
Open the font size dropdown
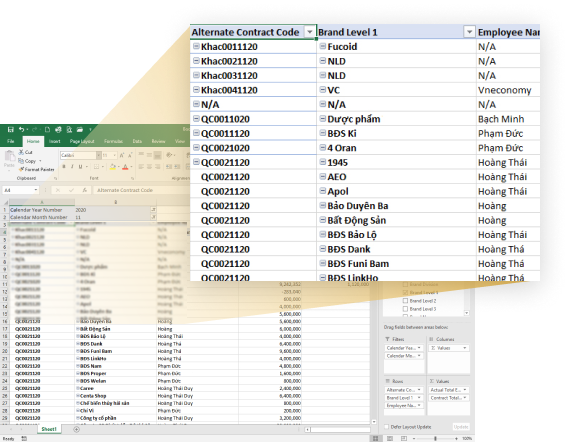coord(115,155)
